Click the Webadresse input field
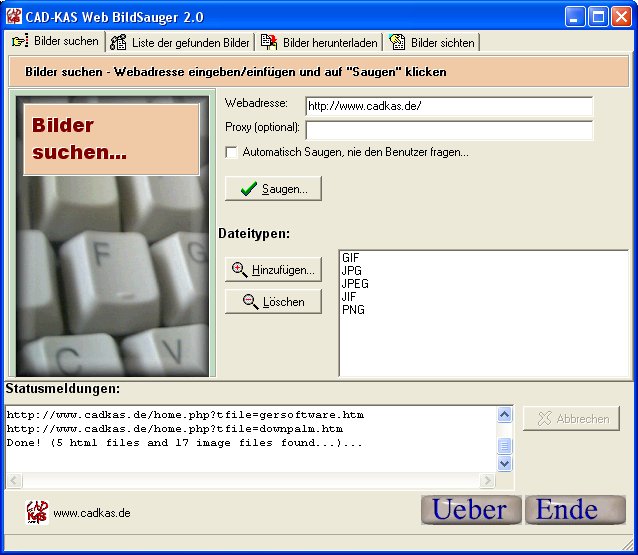The width and height of the screenshot is (638, 555). click(x=448, y=106)
